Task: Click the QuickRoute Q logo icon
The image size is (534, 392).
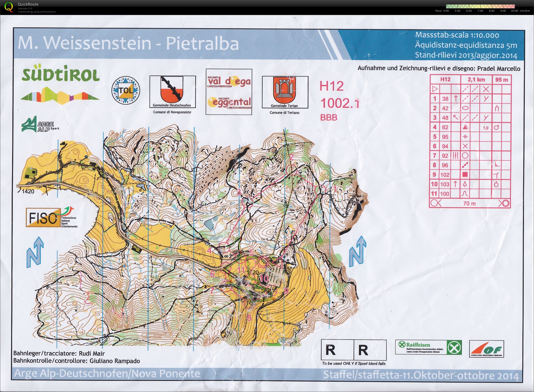Action: coord(8,7)
